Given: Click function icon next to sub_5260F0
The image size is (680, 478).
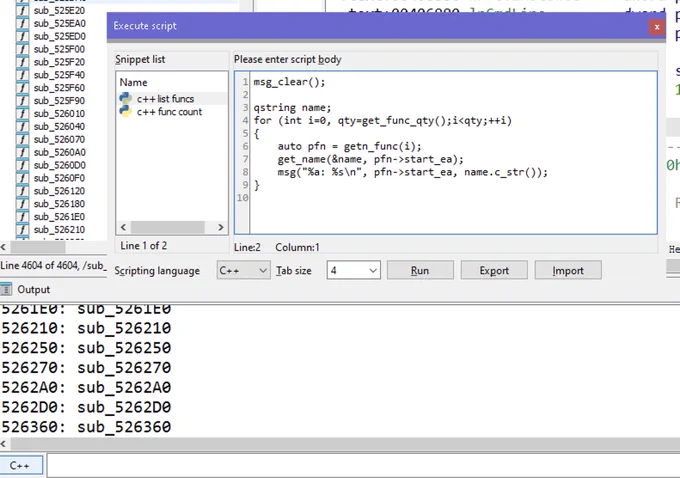Looking at the screenshot, I should tap(22, 178).
